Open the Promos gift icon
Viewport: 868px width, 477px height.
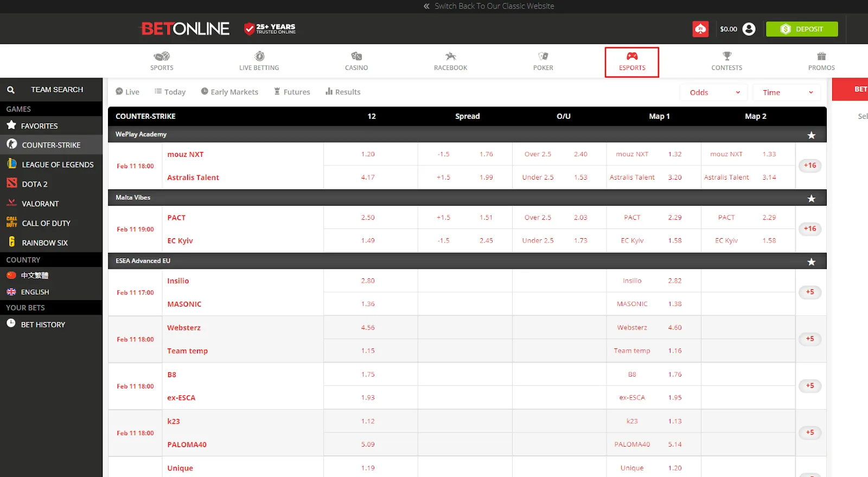click(821, 56)
